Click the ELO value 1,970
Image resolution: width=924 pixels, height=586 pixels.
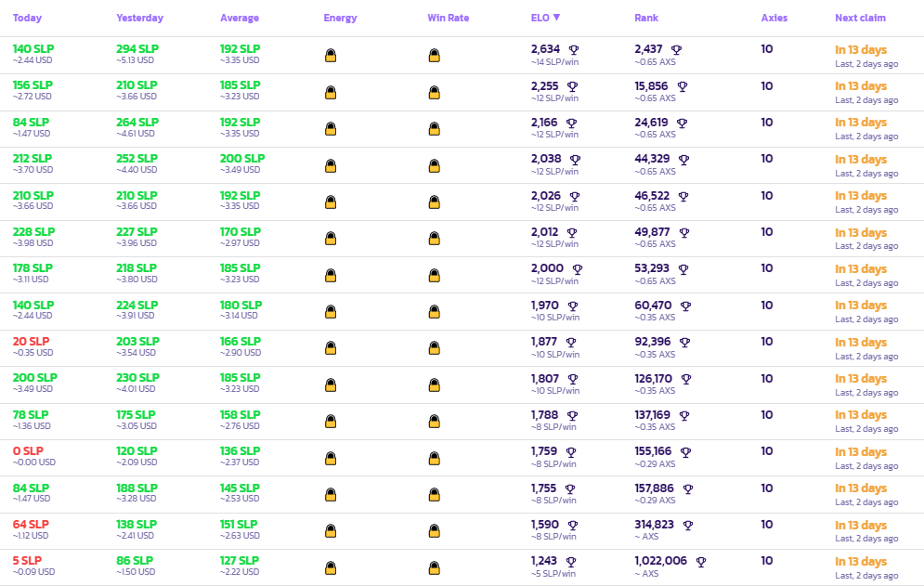click(544, 305)
